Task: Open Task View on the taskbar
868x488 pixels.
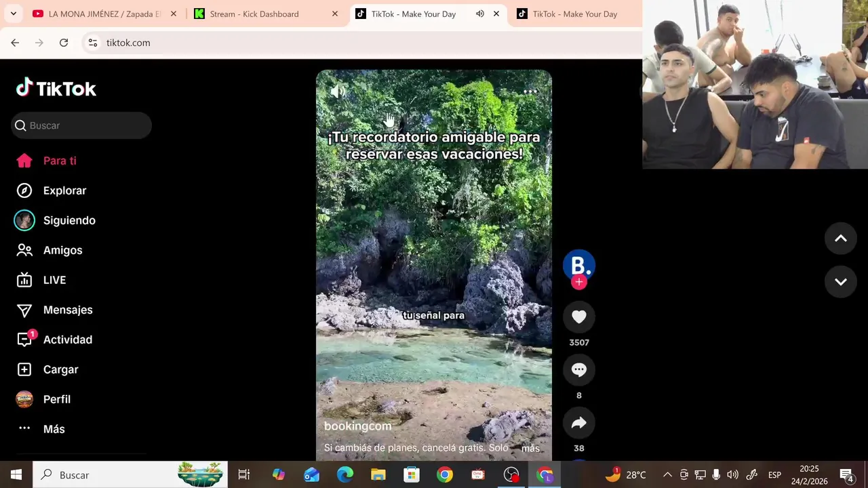Action: click(244, 474)
